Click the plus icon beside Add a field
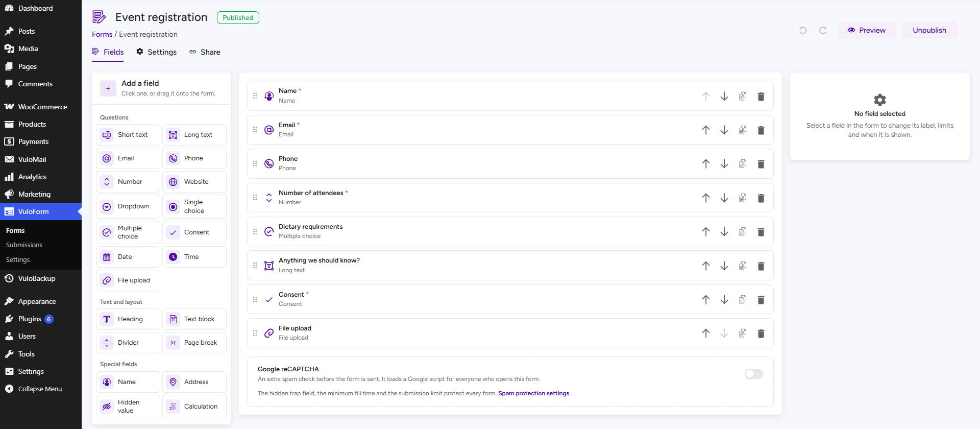This screenshot has width=980, height=429. coord(108,88)
